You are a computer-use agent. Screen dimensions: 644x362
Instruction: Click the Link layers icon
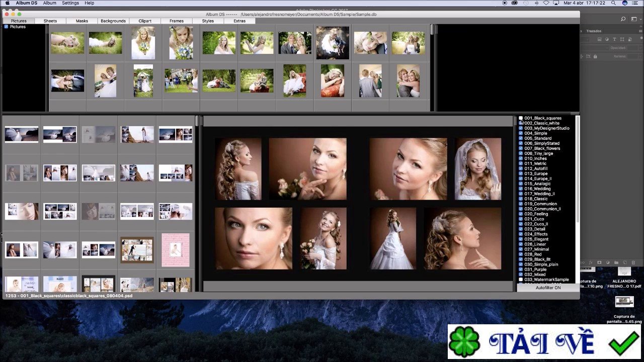(x=583, y=262)
